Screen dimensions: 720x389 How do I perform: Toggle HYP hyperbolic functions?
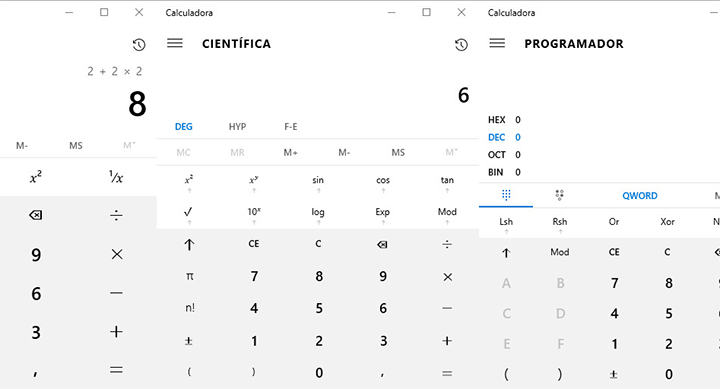(x=237, y=126)
